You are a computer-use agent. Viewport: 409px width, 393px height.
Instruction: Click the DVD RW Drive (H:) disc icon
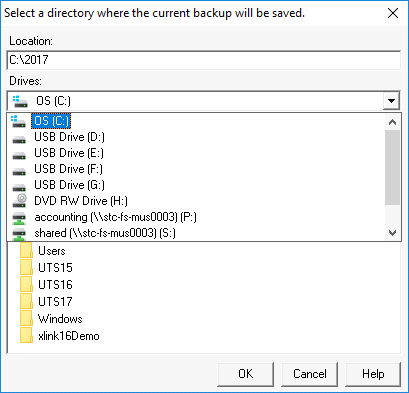click(19, 201)
